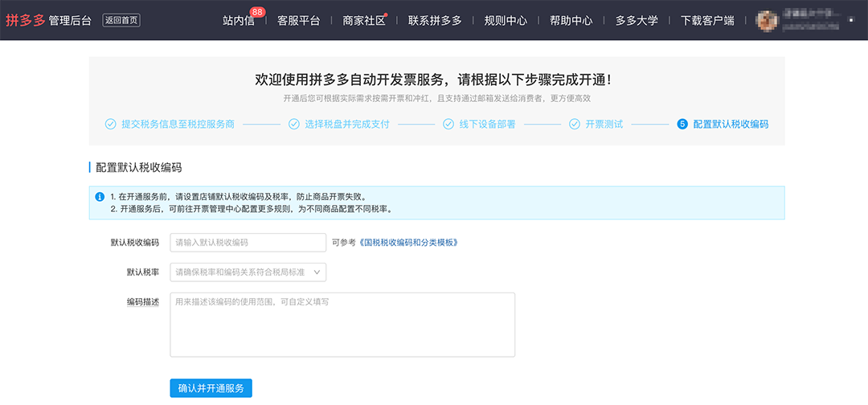Click the step 5 number icon
The width and height of the screenshot is (868, 405).
click(682, 124)
